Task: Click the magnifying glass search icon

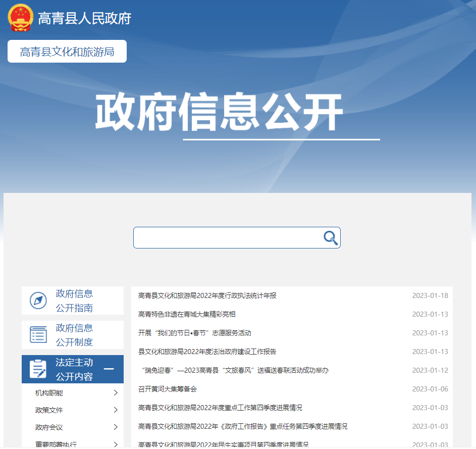Action: (330, 238)
